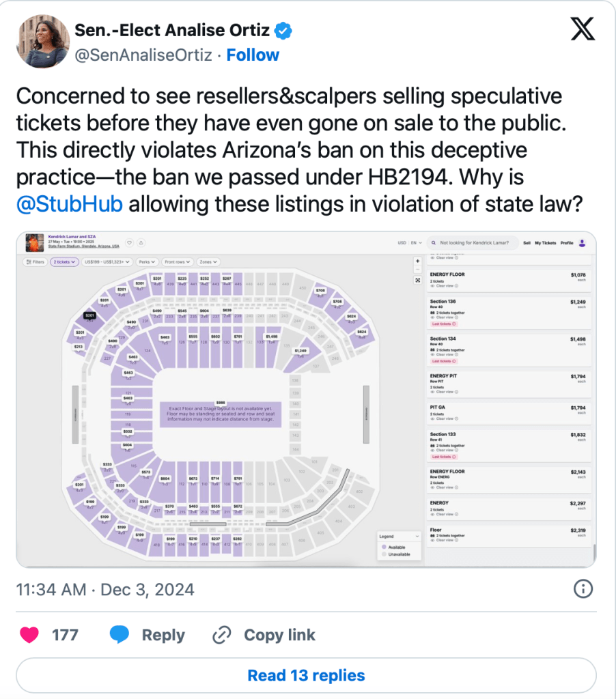Click Sell in the StubHub header
Screen dimensions: 616x699
(527, 243)
